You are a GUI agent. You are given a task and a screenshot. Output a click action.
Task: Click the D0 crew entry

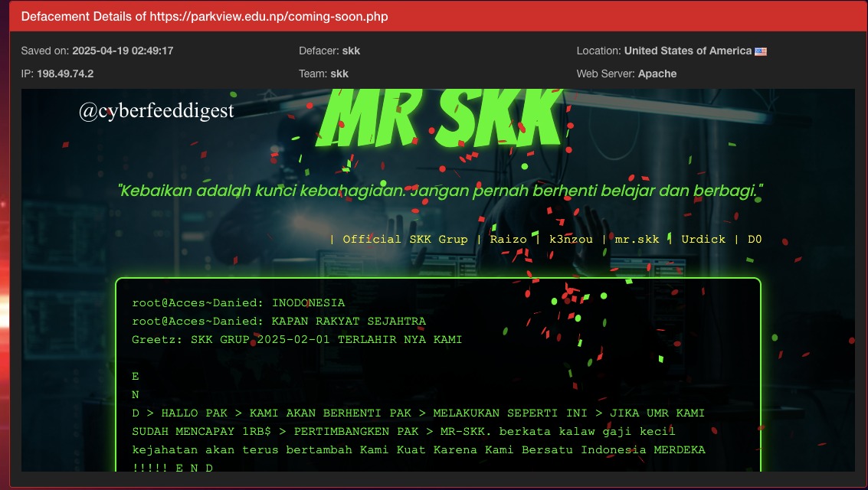(x=754, y=239)
